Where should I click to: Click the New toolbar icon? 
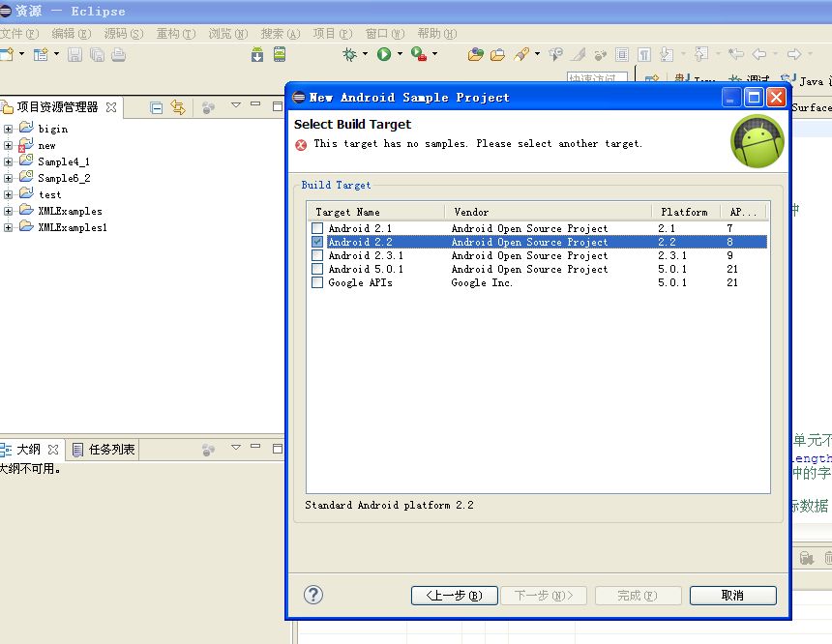7,54
